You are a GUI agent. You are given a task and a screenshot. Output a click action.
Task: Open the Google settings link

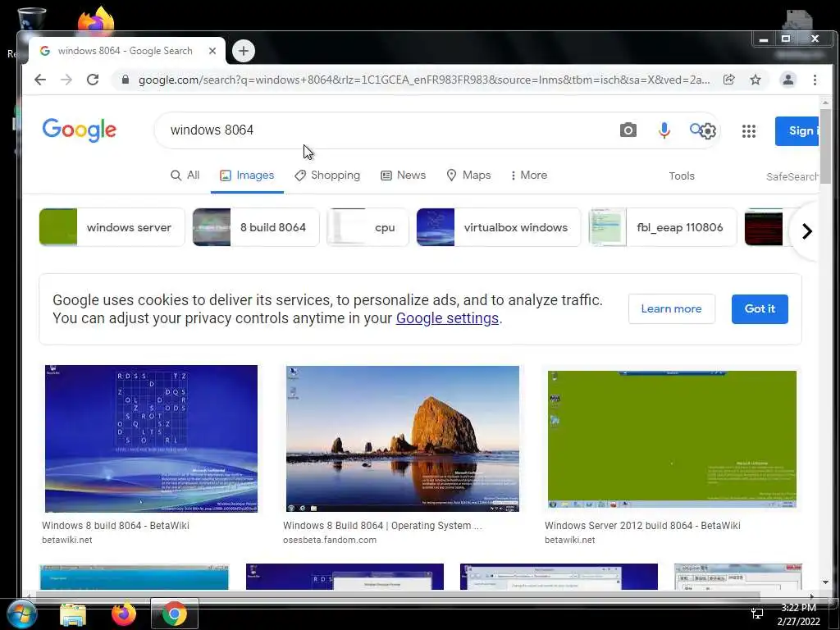pyautogui.click(x=447, y=318)
